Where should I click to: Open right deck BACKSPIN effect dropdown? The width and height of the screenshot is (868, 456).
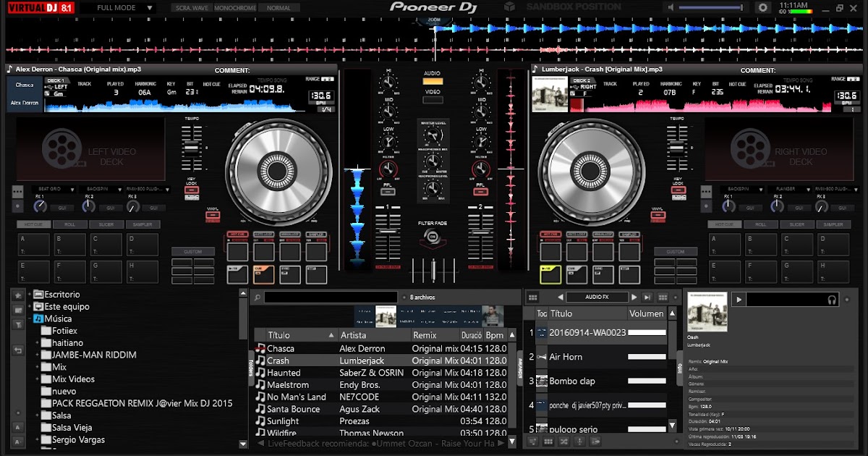(741, 190)
